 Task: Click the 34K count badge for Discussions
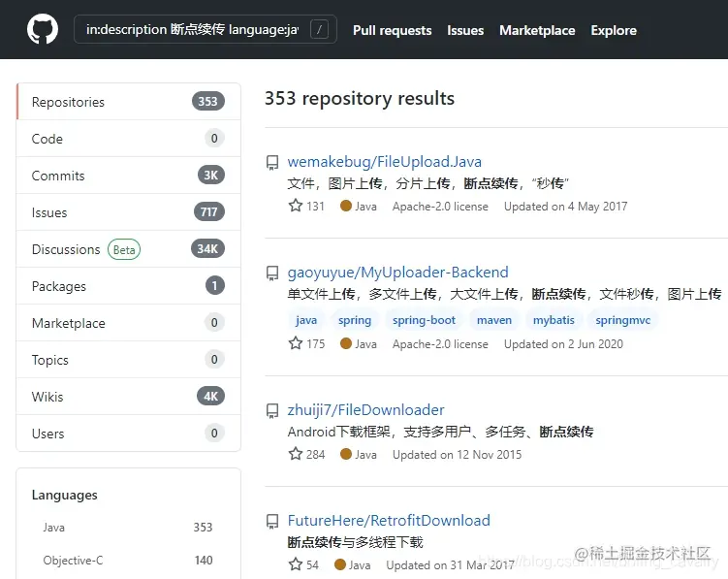207,248
